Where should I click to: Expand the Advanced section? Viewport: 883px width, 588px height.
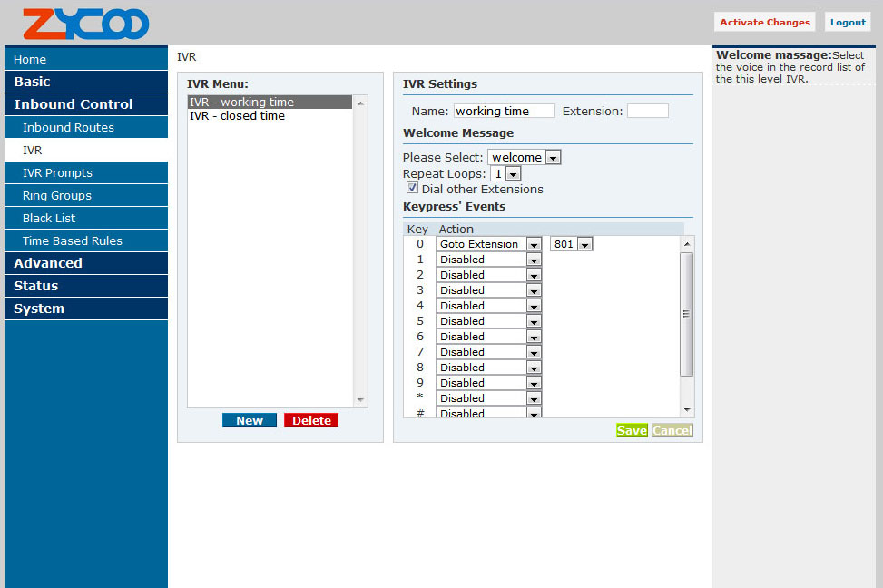[48, 263]
